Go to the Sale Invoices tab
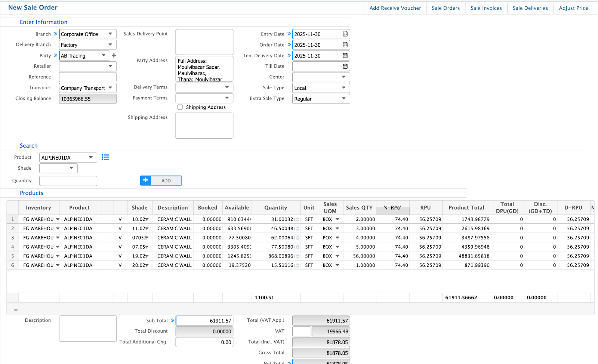 pos(486,8)
